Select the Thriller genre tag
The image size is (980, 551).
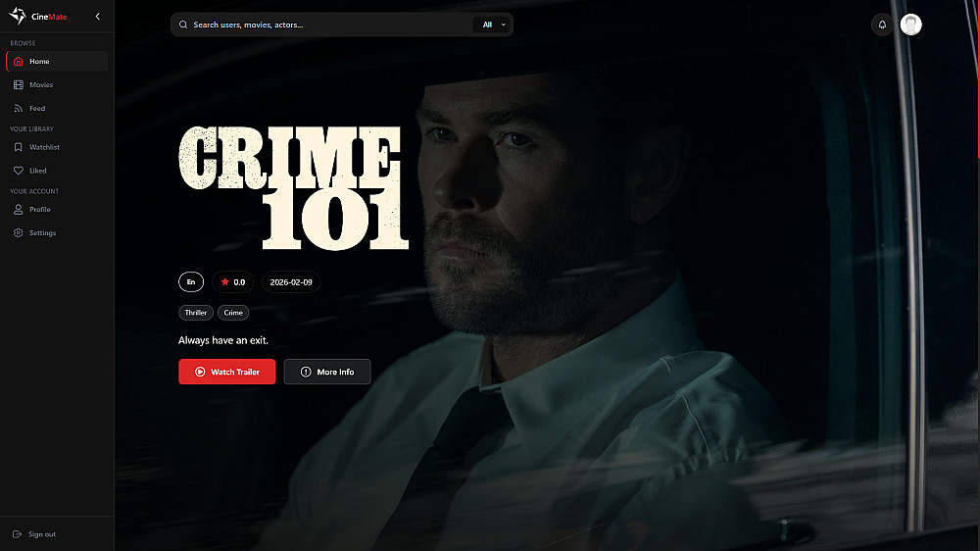click(x=196, y=313)
